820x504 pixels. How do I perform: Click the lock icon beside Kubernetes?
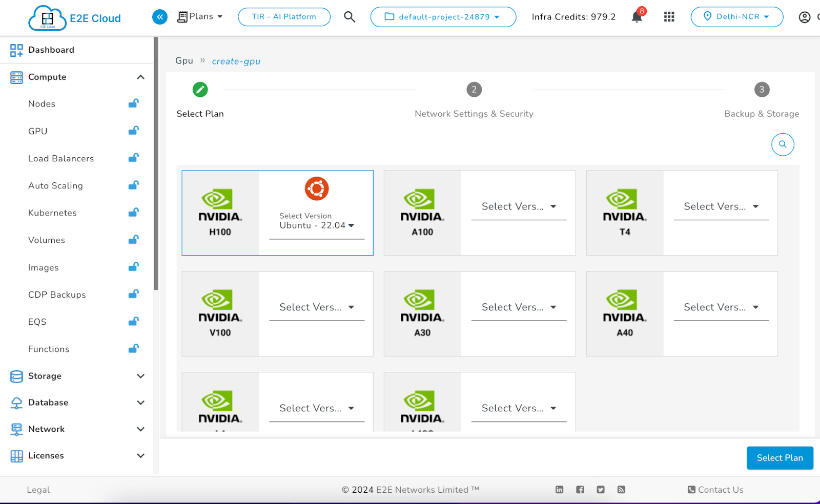coord(133,212)
